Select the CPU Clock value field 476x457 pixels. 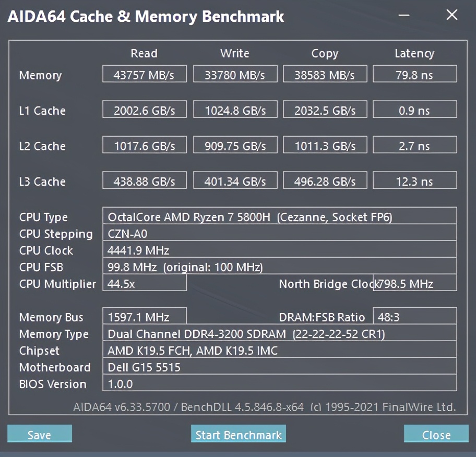coord(279,250)
